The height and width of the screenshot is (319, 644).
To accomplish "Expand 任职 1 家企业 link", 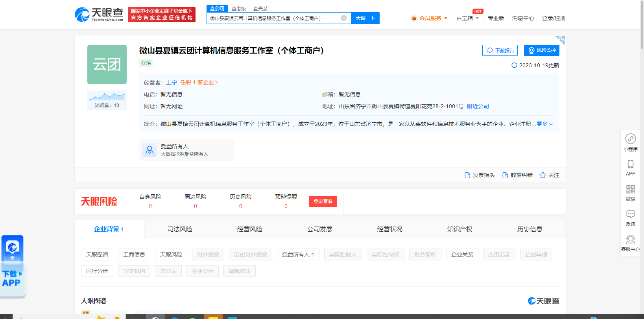I will (x=199, y=82).
